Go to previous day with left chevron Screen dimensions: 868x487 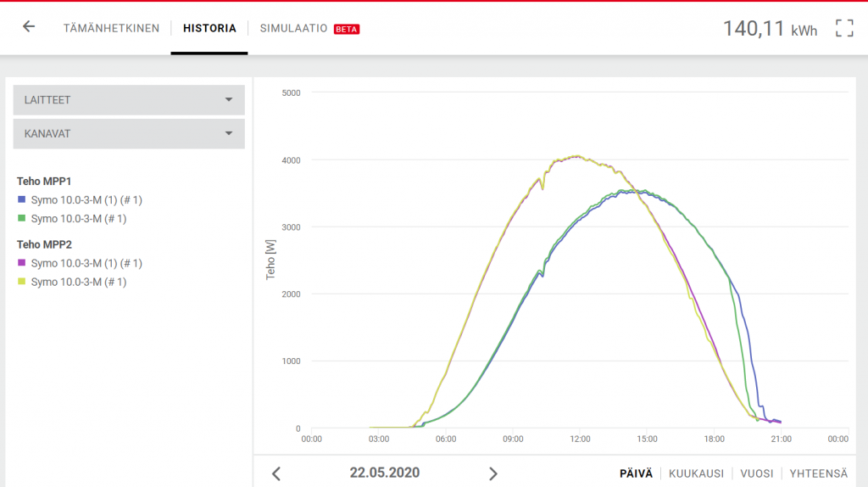pyautogui.click(x=276, y=473)
